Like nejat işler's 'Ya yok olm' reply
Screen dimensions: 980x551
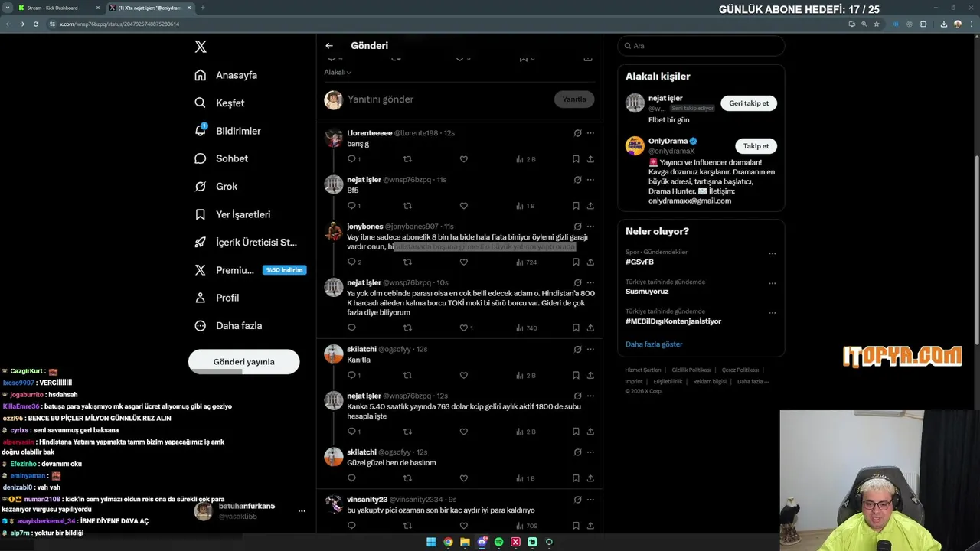pos(465,328)
